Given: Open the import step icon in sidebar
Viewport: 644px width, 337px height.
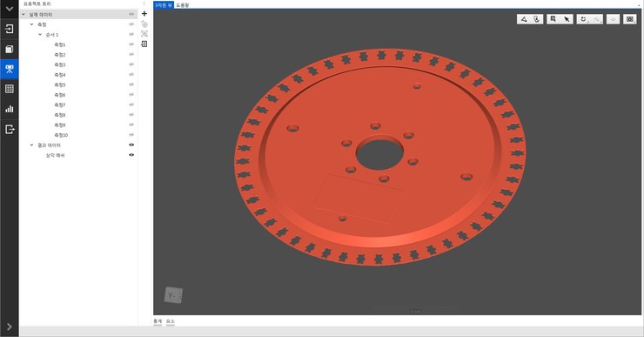Looking at the screenshot, I should coord(9,29).
